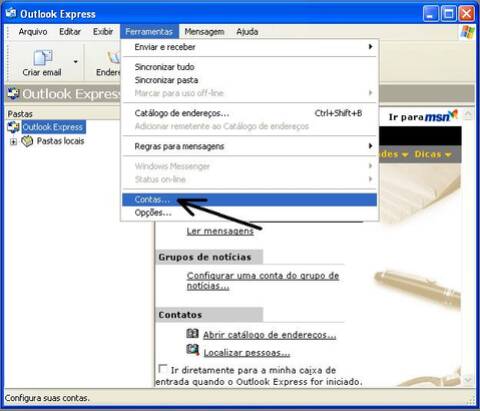The image size is (480, 411).
Task: Open the Exibir menu
Action: tap(103, 32)
